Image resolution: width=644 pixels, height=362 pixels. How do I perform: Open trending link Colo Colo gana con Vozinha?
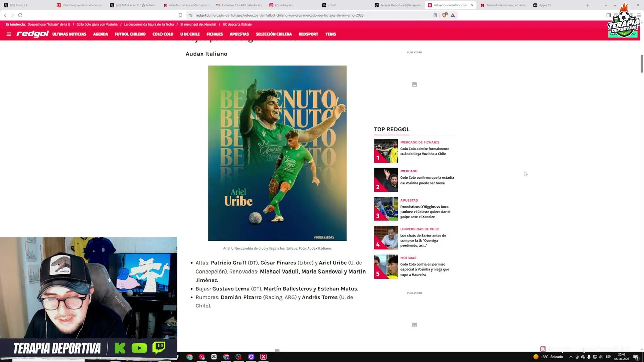point(97,24)
